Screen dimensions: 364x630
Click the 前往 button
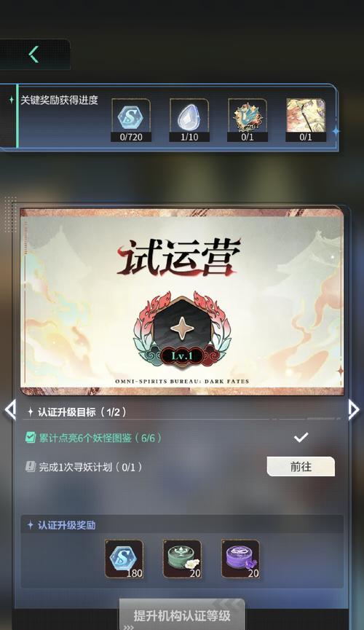[301, 466]
